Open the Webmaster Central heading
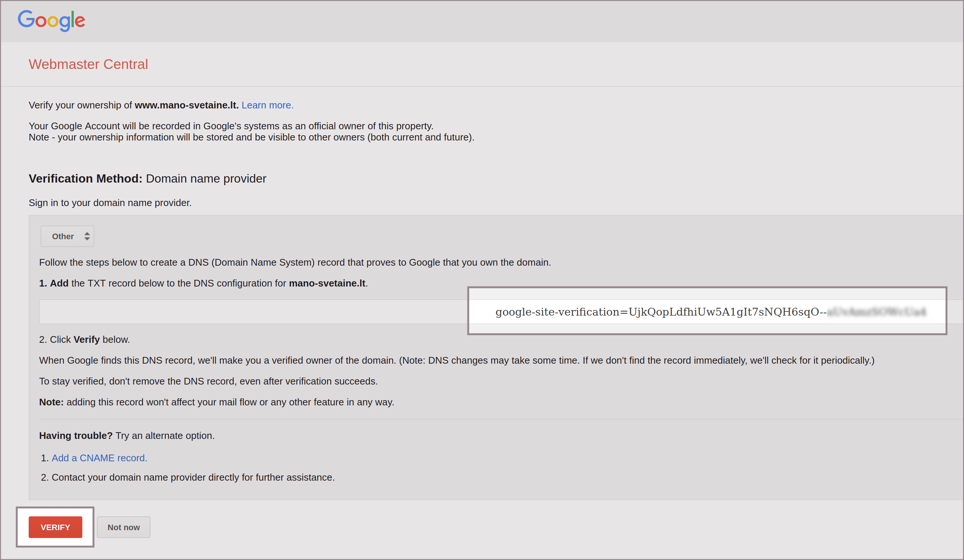964x560 pixels. point(88,64)
